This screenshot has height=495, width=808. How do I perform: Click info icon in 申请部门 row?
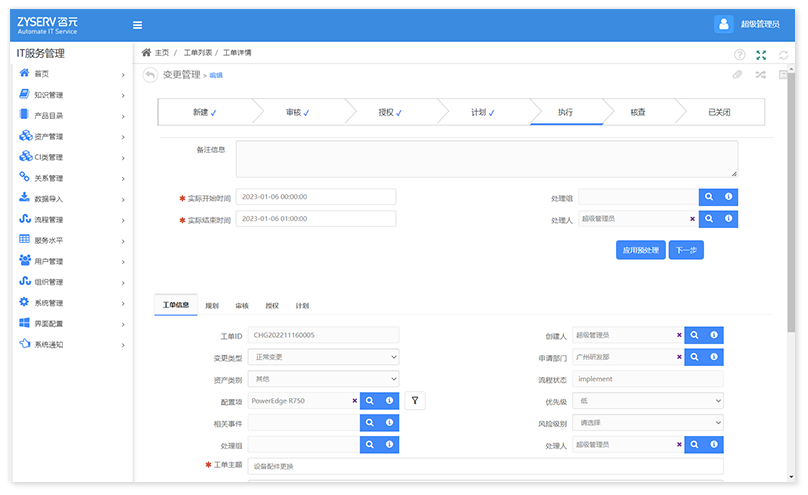[714, 357]
